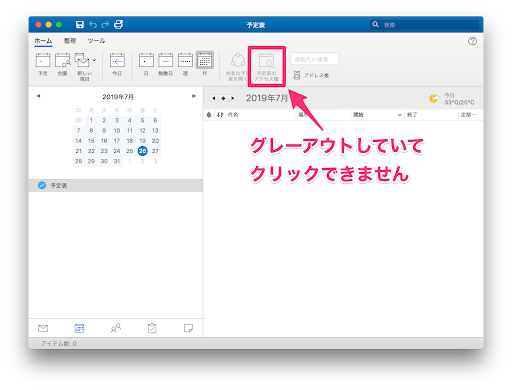Screen dimensions: 512x390
Task: Click the save icon in title bar
Action: pos(80,24)
